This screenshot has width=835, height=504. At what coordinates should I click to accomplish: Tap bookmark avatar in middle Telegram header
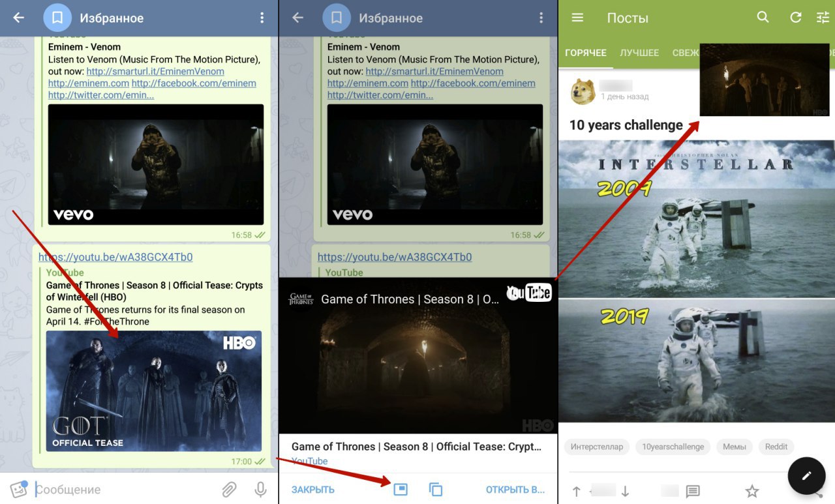337,18
